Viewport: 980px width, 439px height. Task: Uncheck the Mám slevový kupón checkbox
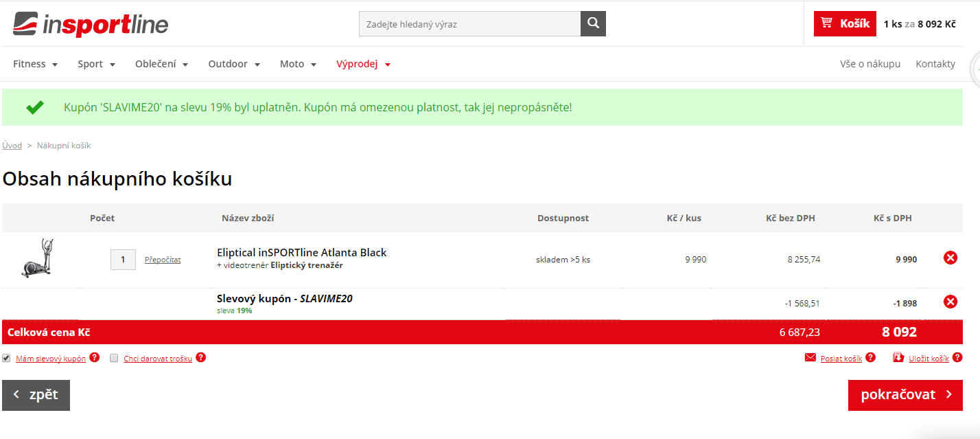(7, 358)
